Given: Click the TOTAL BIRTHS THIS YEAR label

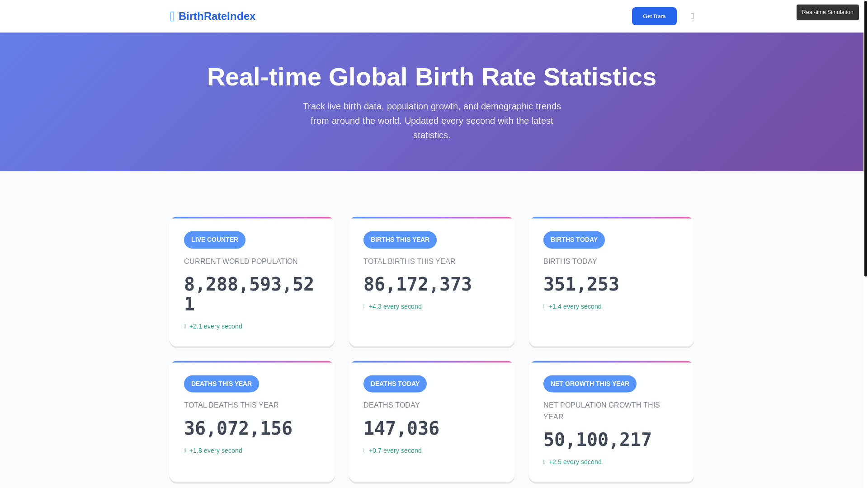Looking at the screenshot, I should (x=410, y=261).
